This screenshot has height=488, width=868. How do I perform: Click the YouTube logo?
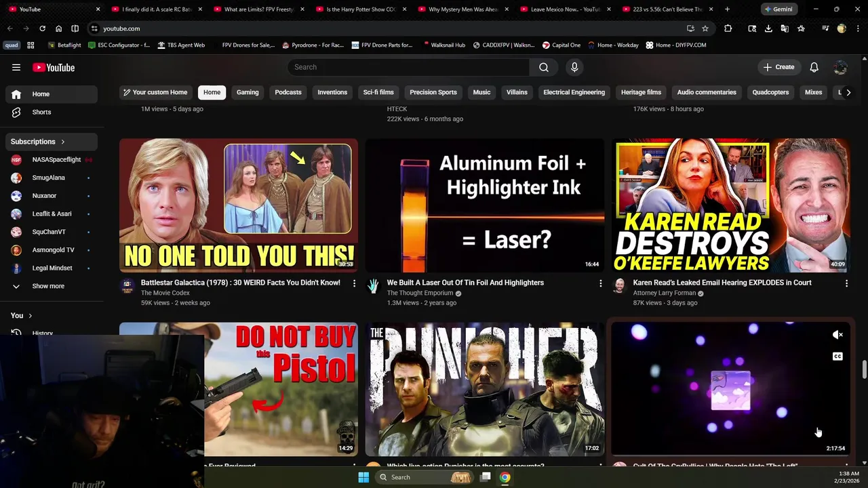[x=54, y=67]
